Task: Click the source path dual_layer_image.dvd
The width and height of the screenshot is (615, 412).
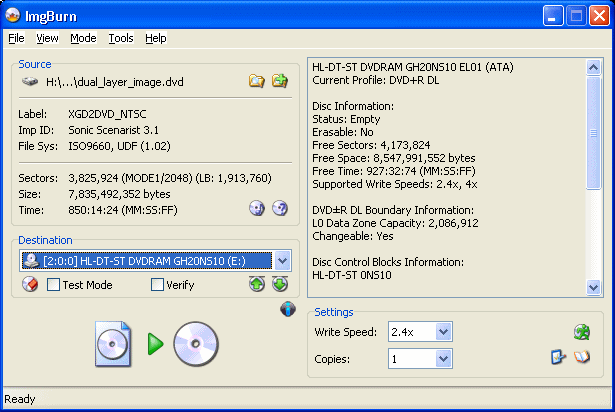Action: coord(115,82)
